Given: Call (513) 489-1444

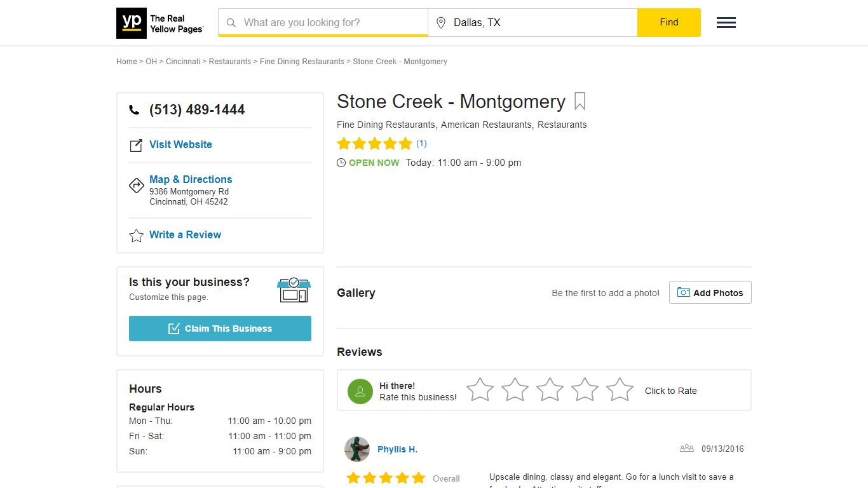Looking at the screenshot, I should click(197, 110).
